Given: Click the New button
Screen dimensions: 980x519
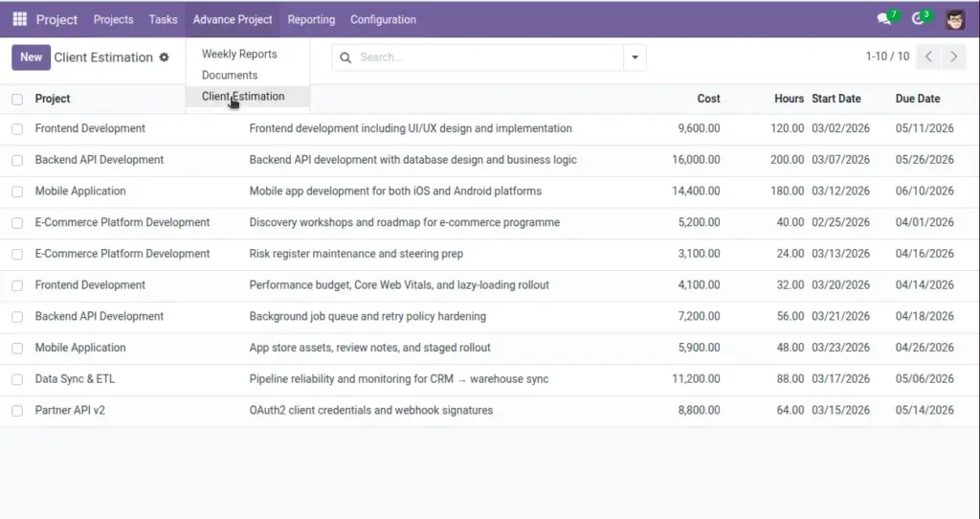Looking at the screenshot, I should tap(31, 56).
